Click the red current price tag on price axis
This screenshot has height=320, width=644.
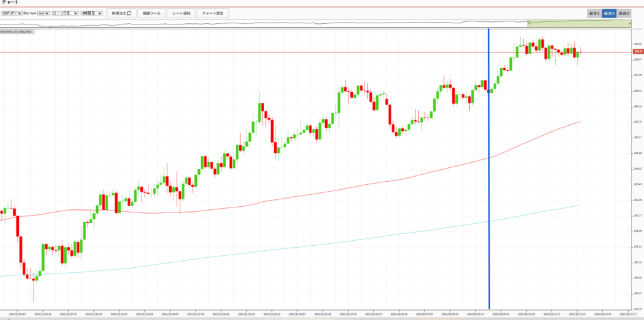pos(638,52)
